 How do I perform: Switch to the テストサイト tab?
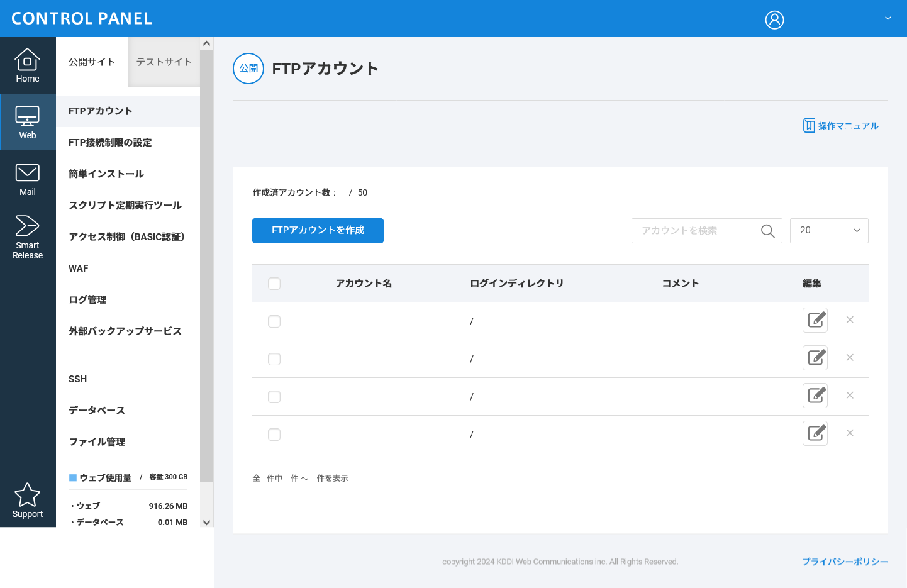click(164, 62)
